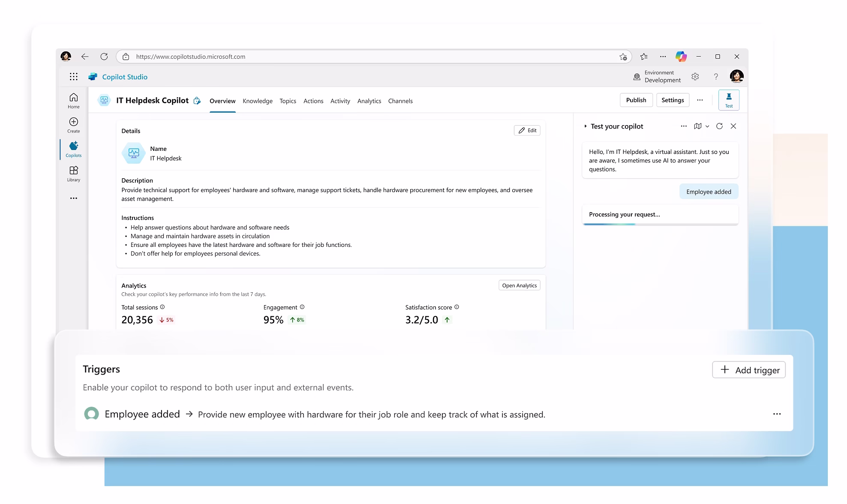The height and width of the screenshot is (504, 847).
Task: Refresh the test copilot conversation
Action: 719,126
